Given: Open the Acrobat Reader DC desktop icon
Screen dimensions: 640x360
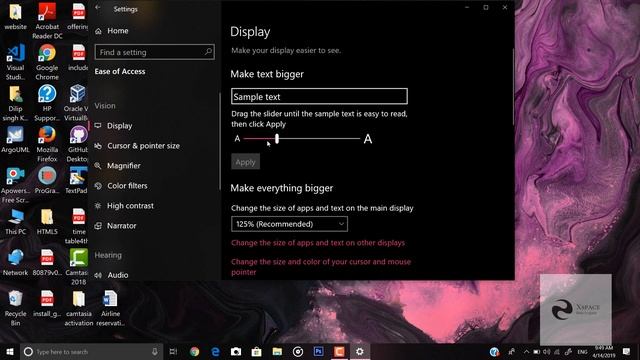Looking at the screenshot, I should 47,20.
